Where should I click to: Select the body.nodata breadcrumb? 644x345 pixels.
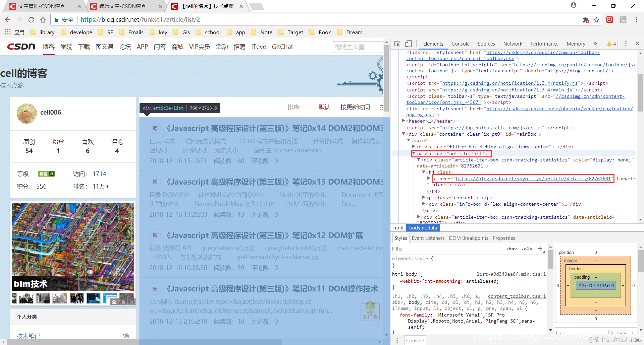coord(423,228)
